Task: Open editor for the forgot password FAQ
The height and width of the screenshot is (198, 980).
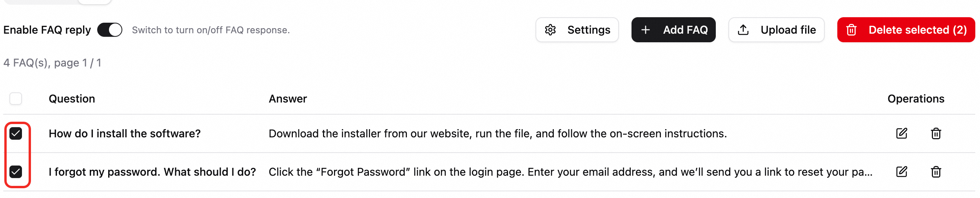Action: [x=902, y=172]
